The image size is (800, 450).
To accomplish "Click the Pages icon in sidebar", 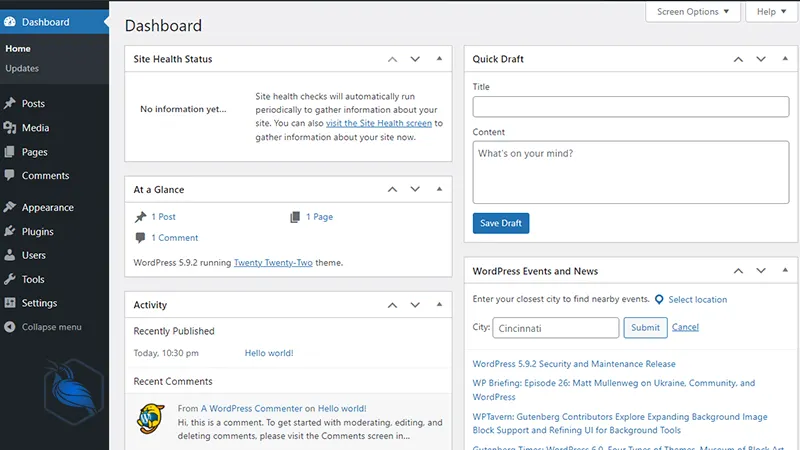I will coord(10,152).
